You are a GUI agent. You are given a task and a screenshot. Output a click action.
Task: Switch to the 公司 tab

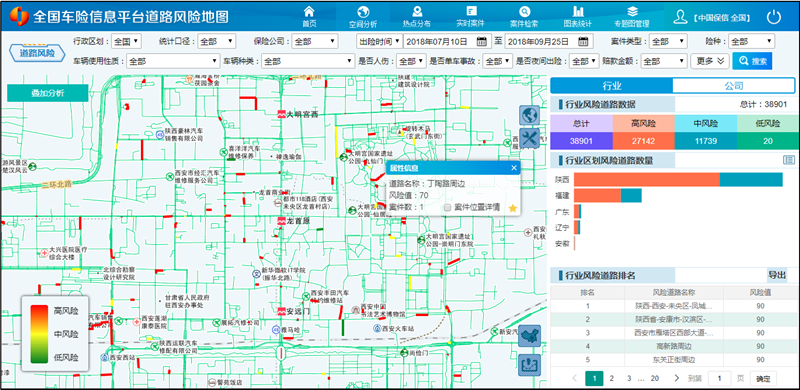coord(733,86)
